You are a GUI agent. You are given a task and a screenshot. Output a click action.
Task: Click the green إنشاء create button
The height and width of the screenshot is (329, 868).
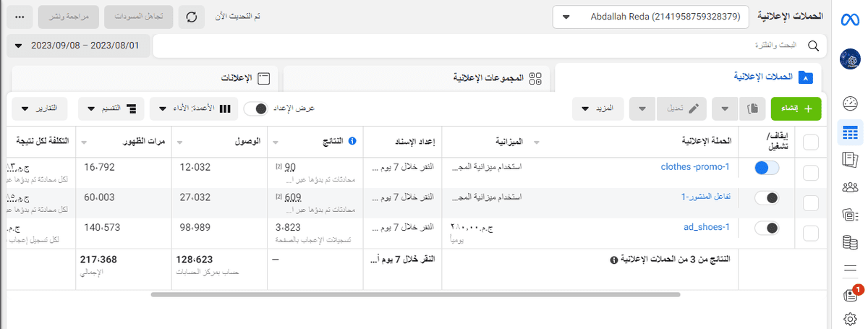(x=796, y=108)
